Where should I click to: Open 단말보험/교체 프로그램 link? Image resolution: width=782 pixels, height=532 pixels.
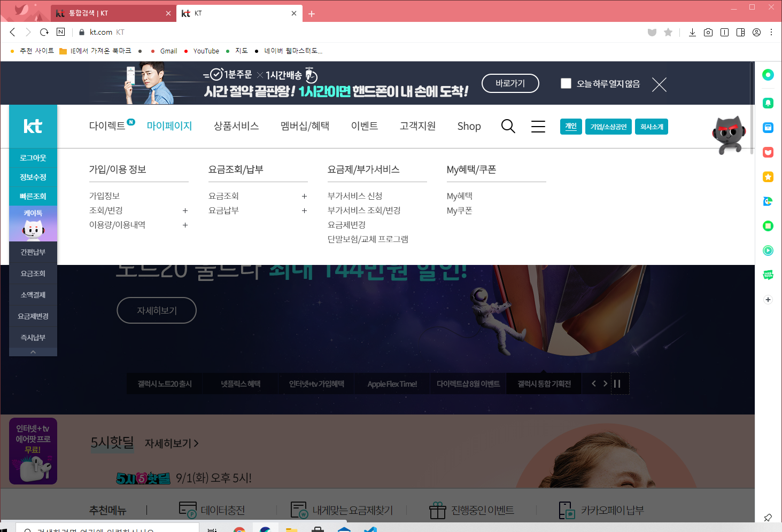coord(368,239)
